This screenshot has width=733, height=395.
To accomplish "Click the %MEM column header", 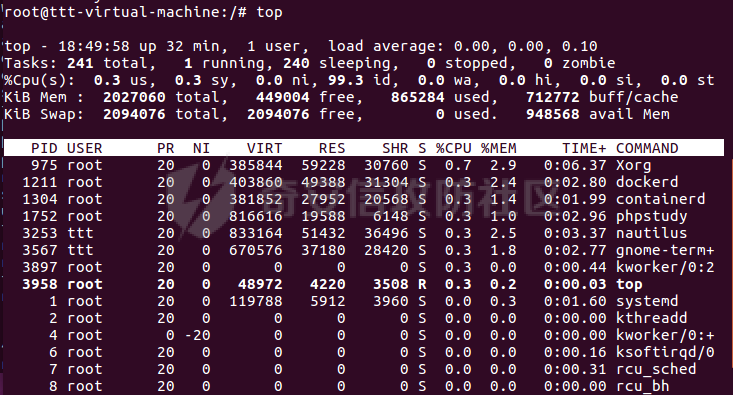I will click(499, 148).
